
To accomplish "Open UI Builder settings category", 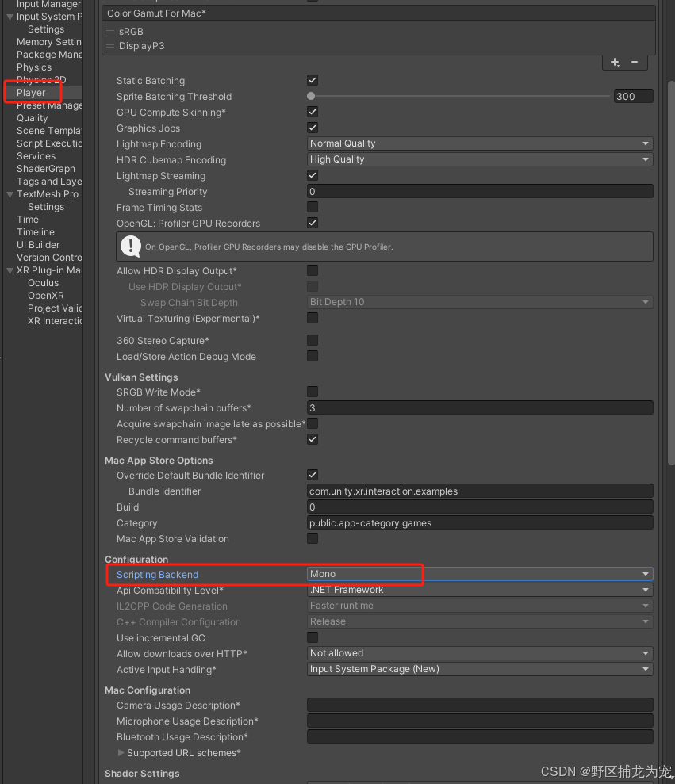I will pyautogui.click(x=38, y=244).
